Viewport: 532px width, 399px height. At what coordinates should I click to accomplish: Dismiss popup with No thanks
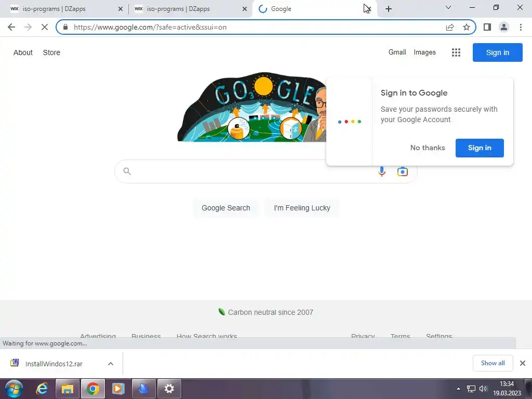tap(428, 148)
